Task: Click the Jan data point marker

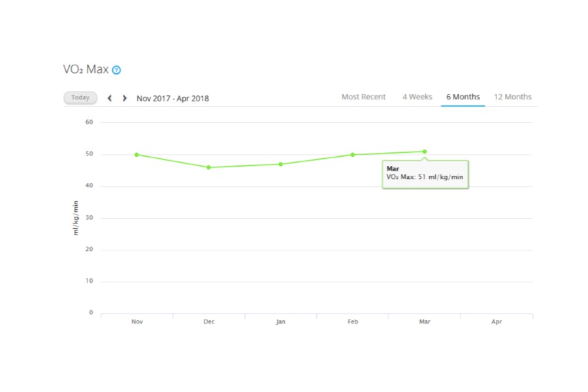Action: tap(280, 164)
